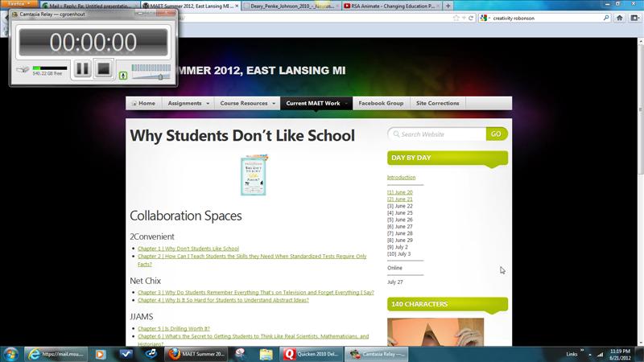
Task: Show hidden system tray icons arrow
Action: coord(590,355)
